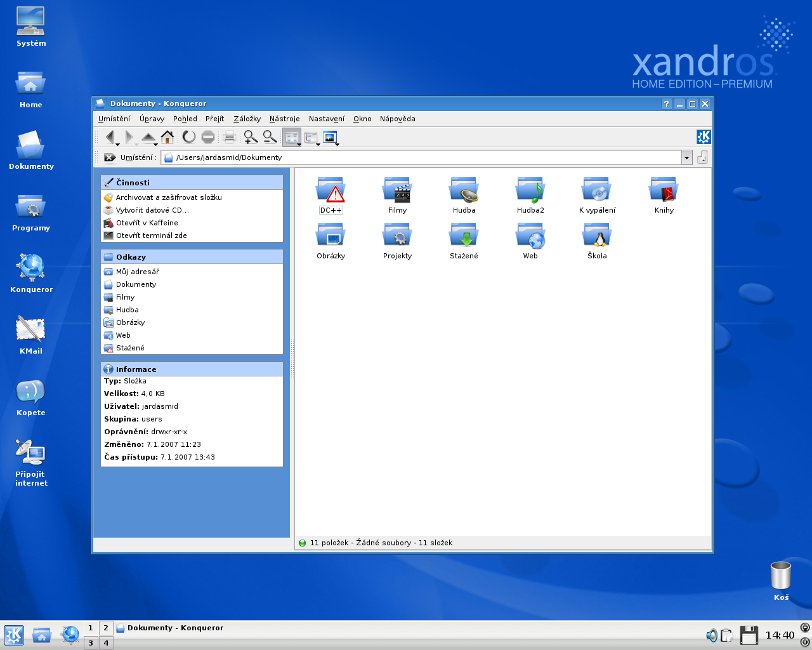Screen dimensions: 812x650
Task: Open the K vypálení folder
Action: [x=597, y=196]
